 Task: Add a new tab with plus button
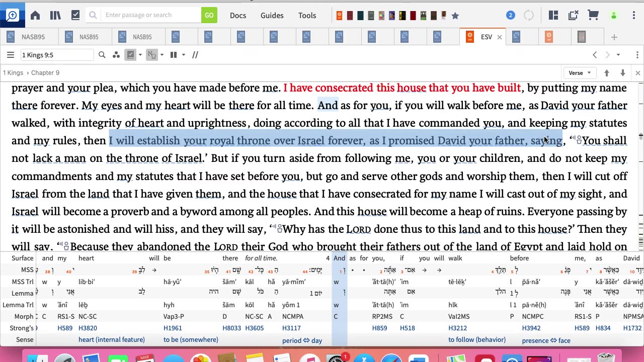click(x=614, y=37)
